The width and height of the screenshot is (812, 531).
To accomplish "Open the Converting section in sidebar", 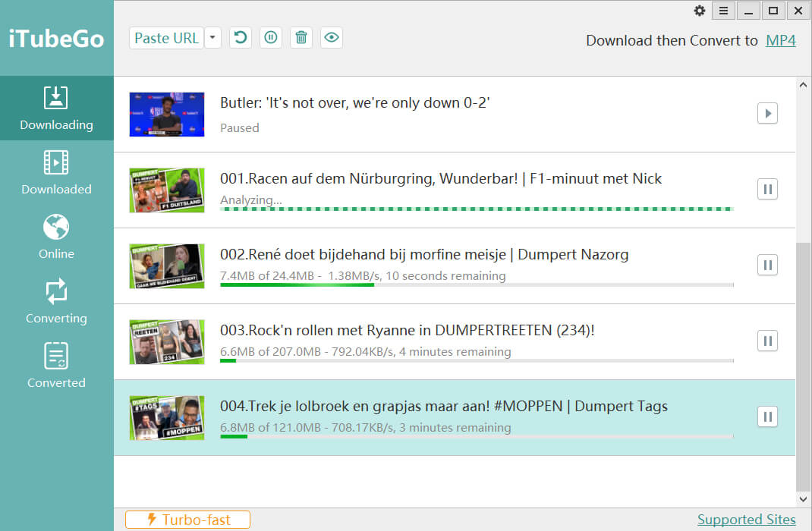I will click(x=56, y=302).
